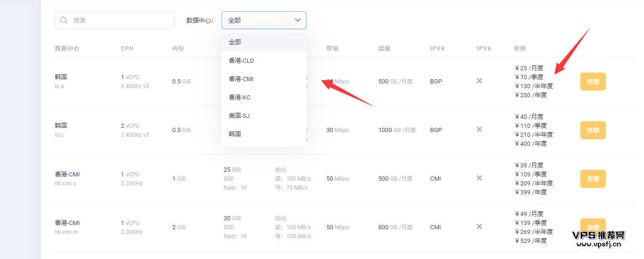
Task: Collapse dropdown via its chevron arrow
Action: 298,20
